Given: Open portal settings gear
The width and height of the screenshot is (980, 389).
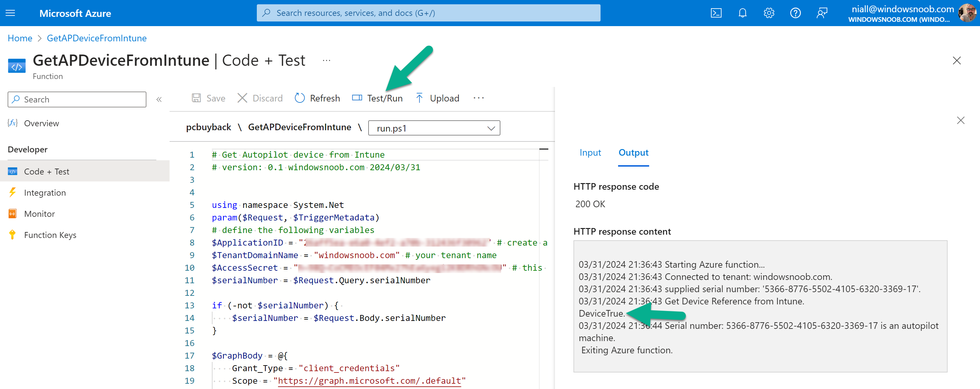Looking at the screenshot, I should (x=769, y=13).
